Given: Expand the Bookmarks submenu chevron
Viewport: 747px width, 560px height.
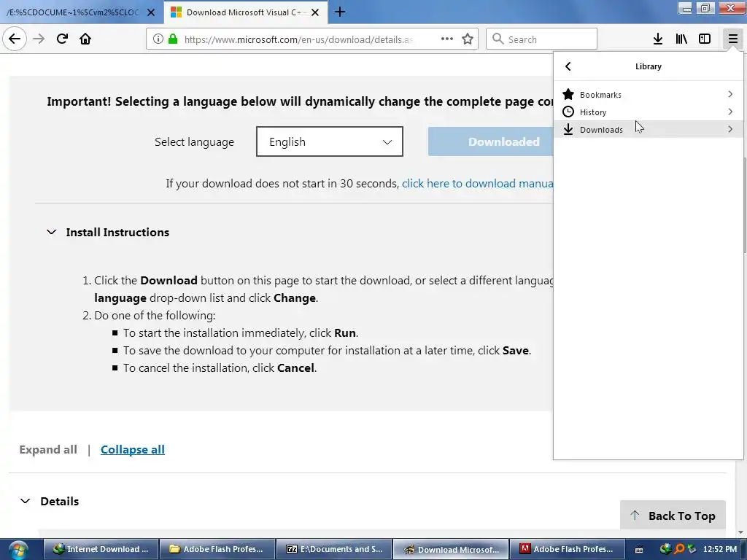Looking at the screenshot, I should click(730, 94).
